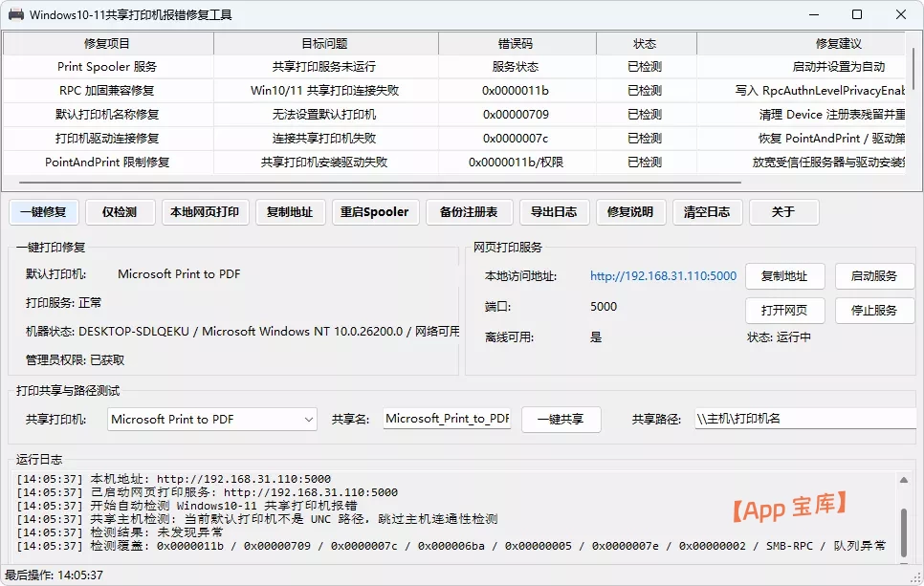This screenshot has height=586, width=924.
Task: Click the 最后操作: 14:05:37 status bar text
Action: point(55,575)
